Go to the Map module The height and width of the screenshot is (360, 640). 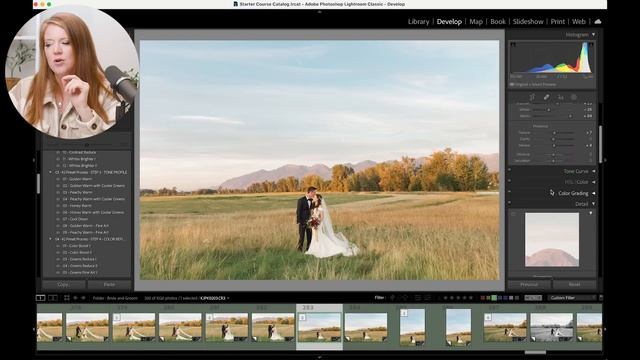pyautogui.click(x=476, y=22)
